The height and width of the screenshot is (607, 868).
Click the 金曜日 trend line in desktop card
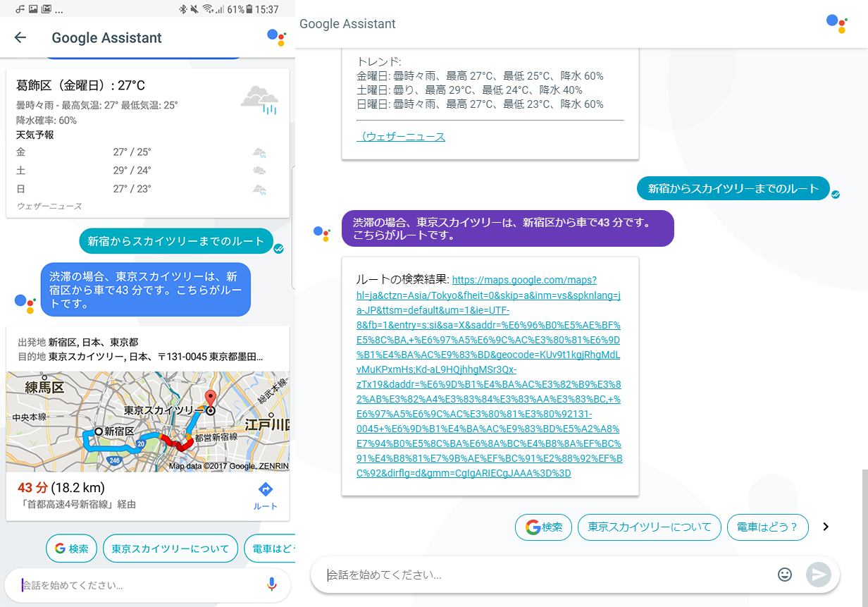tap(480, 76)
